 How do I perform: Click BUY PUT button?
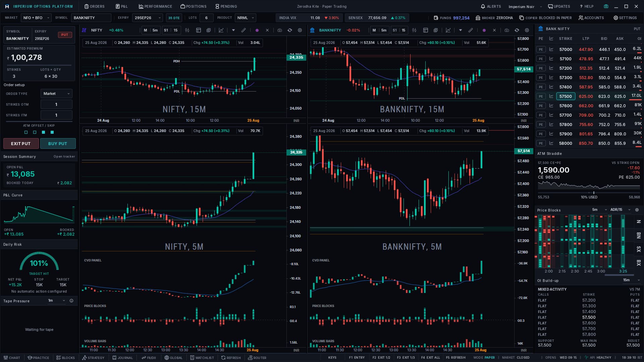pos(58,143)
